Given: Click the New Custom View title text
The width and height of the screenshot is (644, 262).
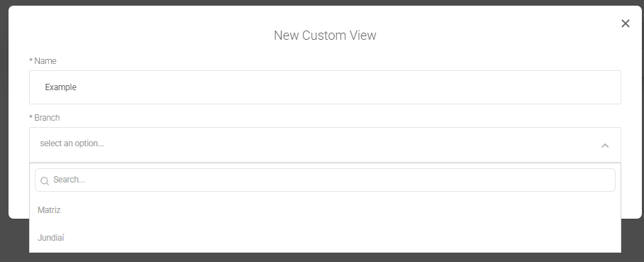Looking at the screenshot, I should pos(325,36).
